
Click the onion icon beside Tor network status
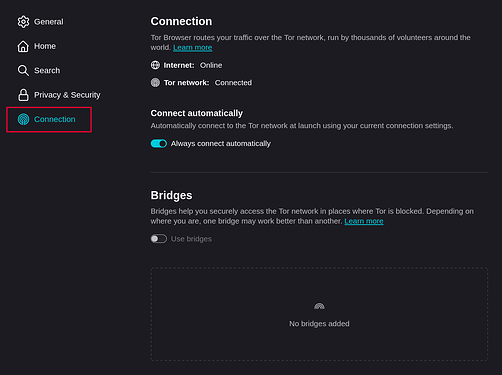click(x=155, y=82)
